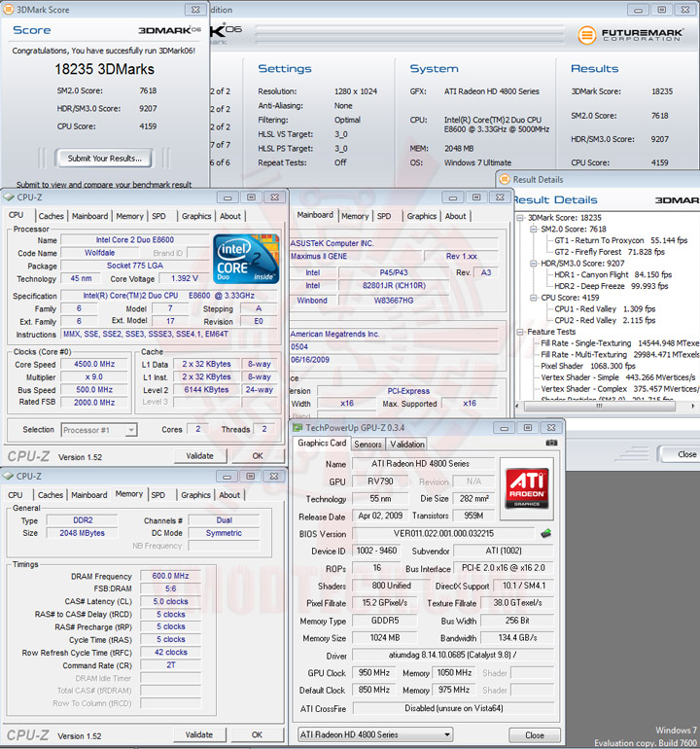Click the Core Speed 4500.0 MHz field
This screenshot has height=749, width=700.
pyautogui.click(x=94, y=364)
